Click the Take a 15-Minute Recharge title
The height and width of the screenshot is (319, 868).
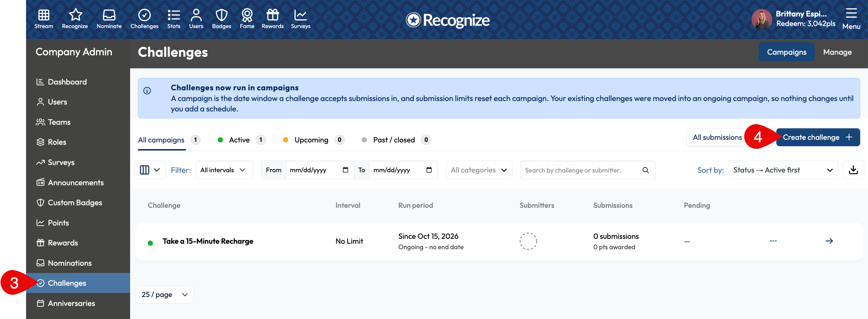tap(208, 241)
